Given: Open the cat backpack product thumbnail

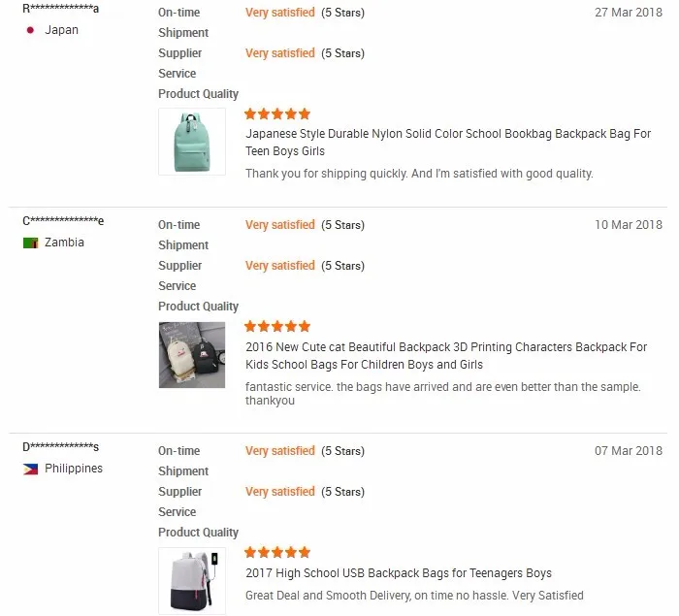Looking at the screenshot, I should click(x=192, y=355).
